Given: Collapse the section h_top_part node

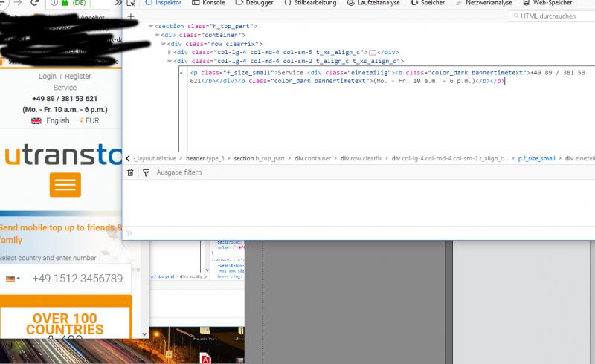Looking at the screenshot, I should coord(152,27).
